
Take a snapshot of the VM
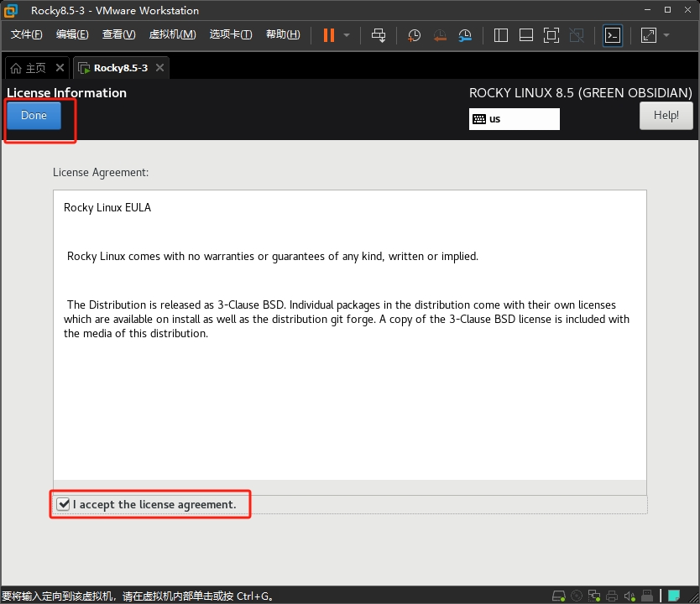[x=414, y=35]
